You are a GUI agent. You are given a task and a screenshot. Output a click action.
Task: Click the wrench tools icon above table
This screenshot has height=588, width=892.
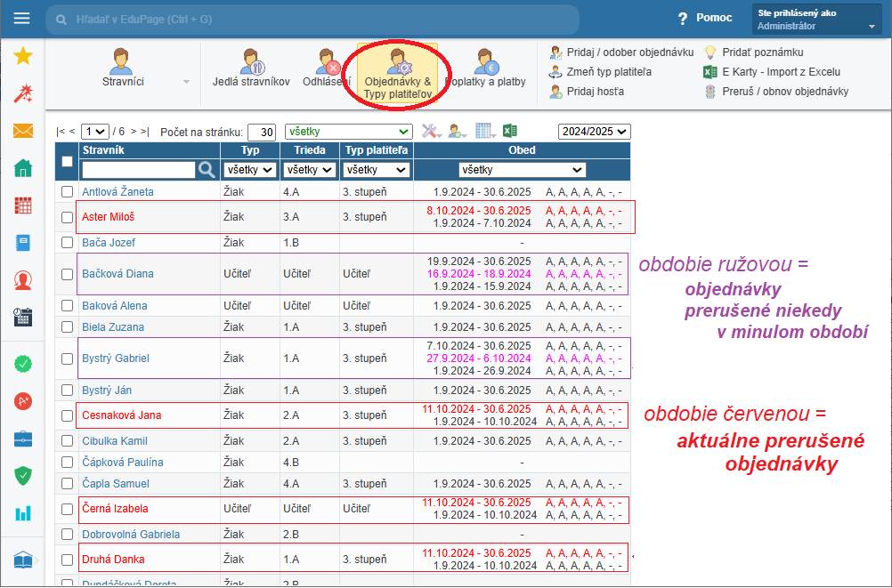[x=432, y=131]
